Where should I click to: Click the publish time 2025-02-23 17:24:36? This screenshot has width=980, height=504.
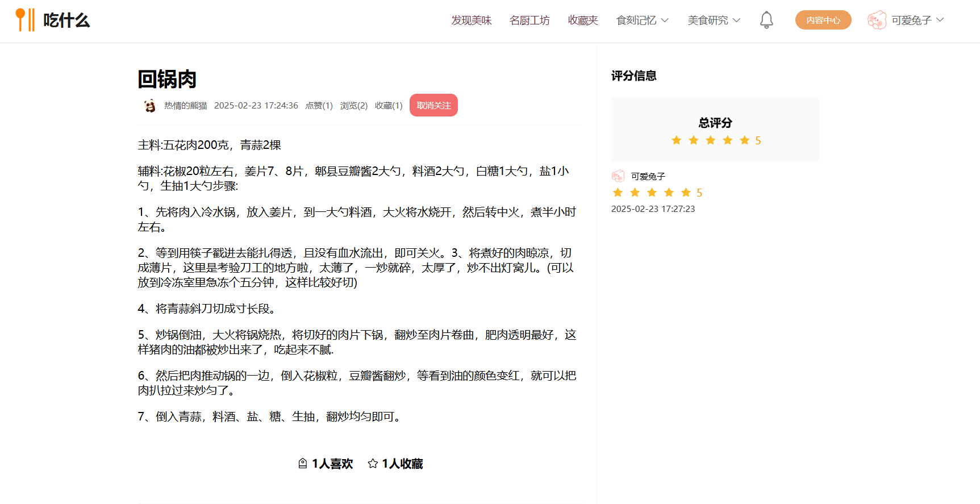[256, 106]
